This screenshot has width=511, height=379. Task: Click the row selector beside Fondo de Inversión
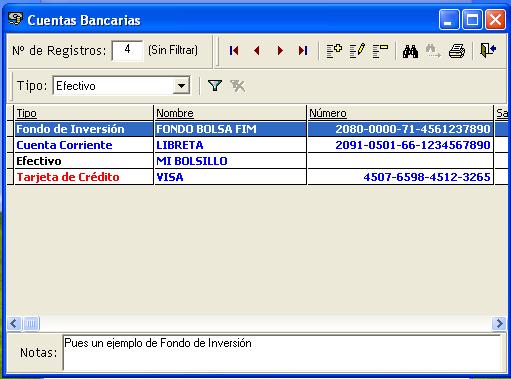point(10,129)
